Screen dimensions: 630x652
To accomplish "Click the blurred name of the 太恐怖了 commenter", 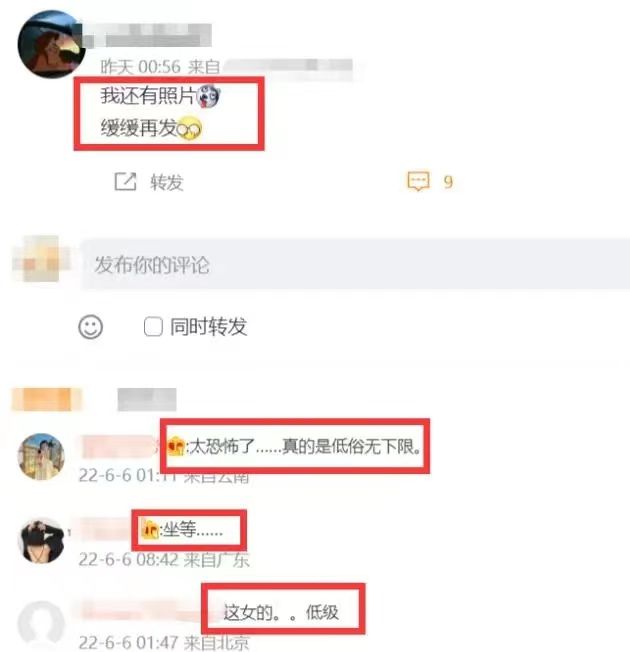I will click(x=121, y=446).
